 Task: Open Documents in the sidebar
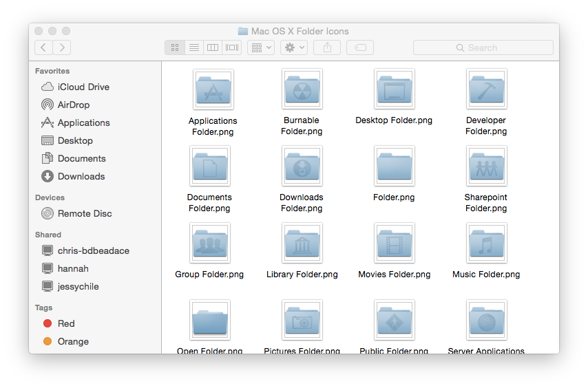coord(74,158)
